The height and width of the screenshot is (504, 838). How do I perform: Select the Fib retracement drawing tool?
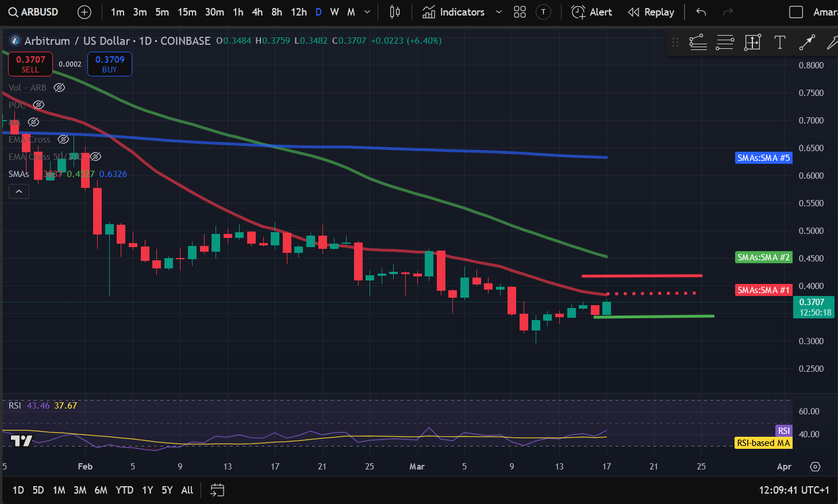698,42
